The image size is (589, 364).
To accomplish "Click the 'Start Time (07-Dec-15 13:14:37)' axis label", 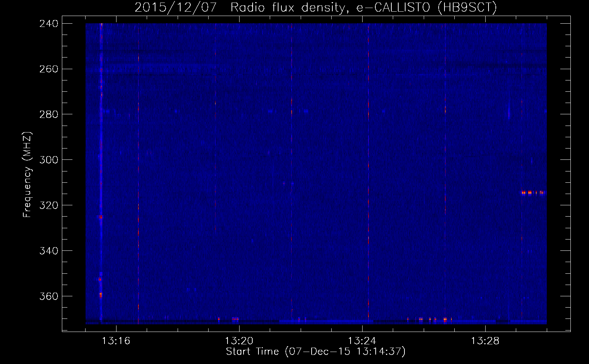I will 316,352.
